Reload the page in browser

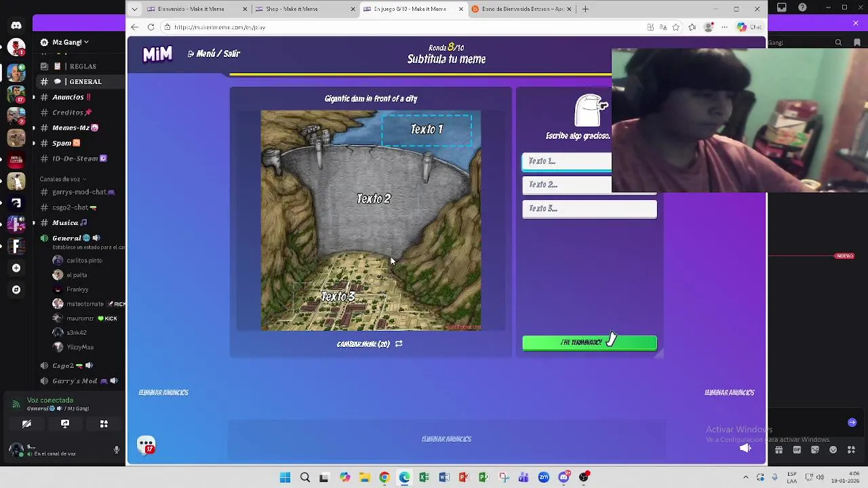point(151,27)
